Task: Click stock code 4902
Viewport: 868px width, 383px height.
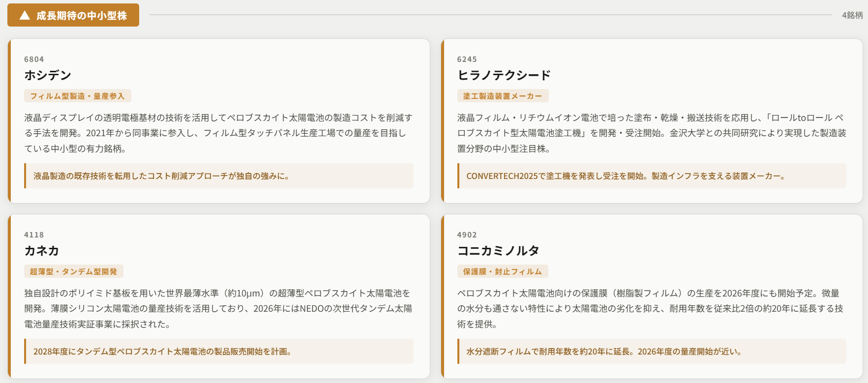Action: (467, 235)
